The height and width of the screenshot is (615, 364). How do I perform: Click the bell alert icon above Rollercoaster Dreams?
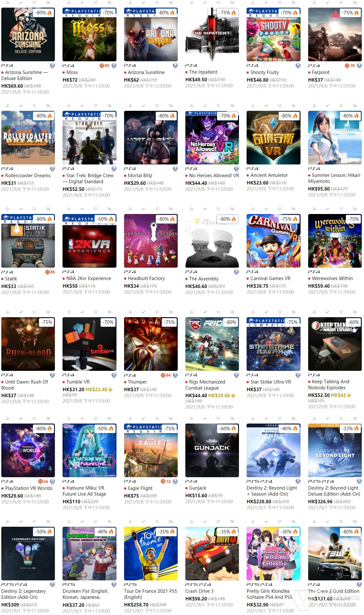[x=7, y=106]
